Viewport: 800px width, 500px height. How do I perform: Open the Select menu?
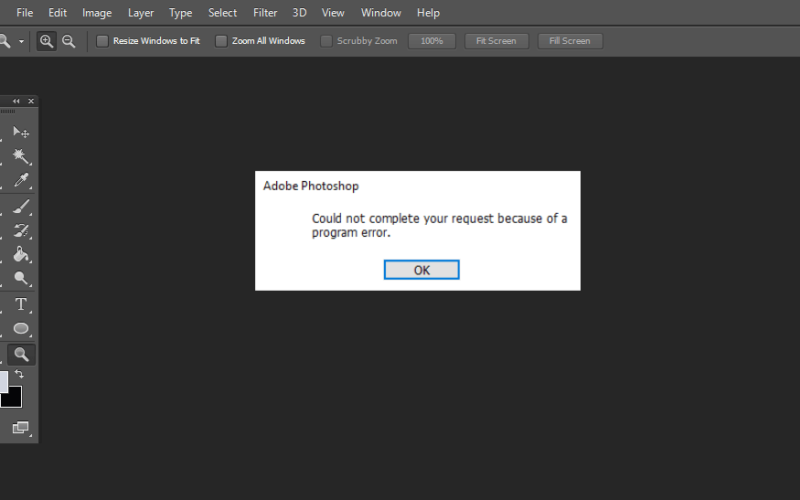[x=222, y=13]
